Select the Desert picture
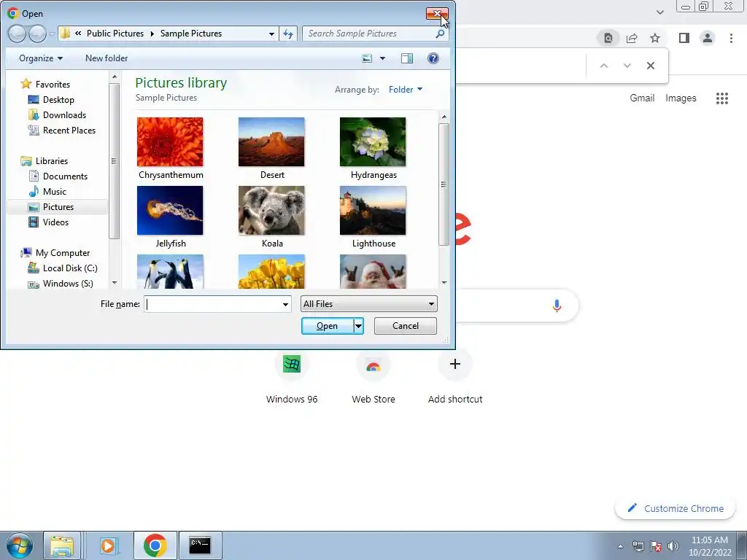 (x=271, y=149)
